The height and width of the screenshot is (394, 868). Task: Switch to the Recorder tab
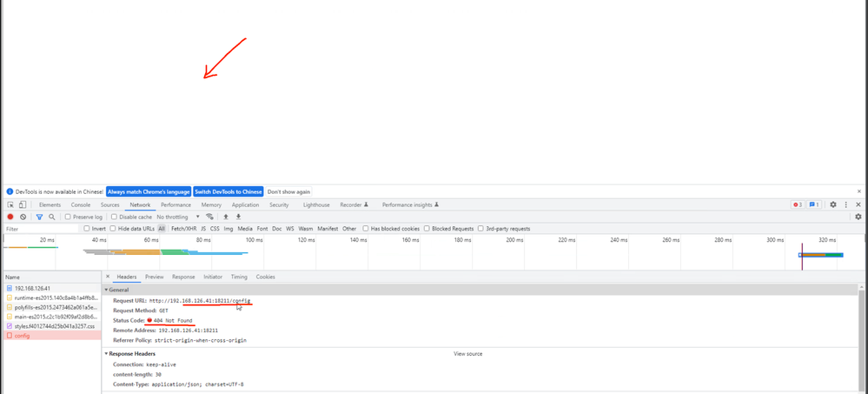pyautogui.click(x=354, y=204)
